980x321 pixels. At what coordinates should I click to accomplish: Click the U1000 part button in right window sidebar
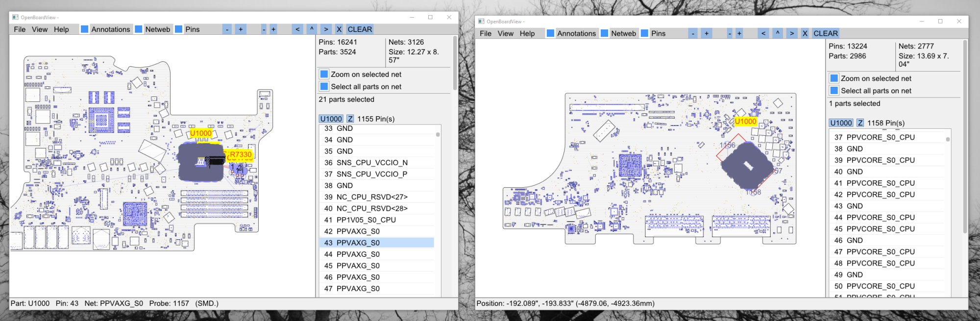point(841,123)
